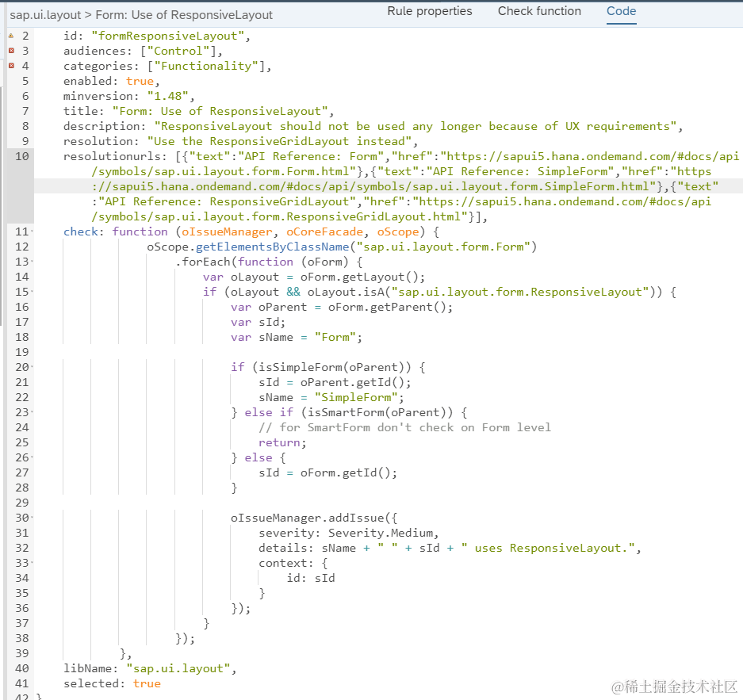Fold the addIssue call at line 30
Image resolution: width=743 pixels, height=700 pixels.
(32, 518)
